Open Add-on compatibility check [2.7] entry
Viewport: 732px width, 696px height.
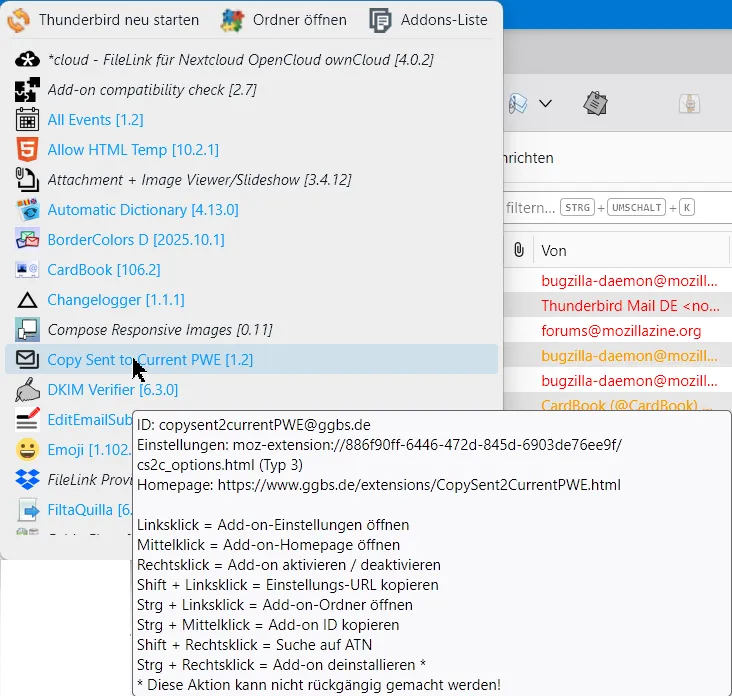pos(252,90)
